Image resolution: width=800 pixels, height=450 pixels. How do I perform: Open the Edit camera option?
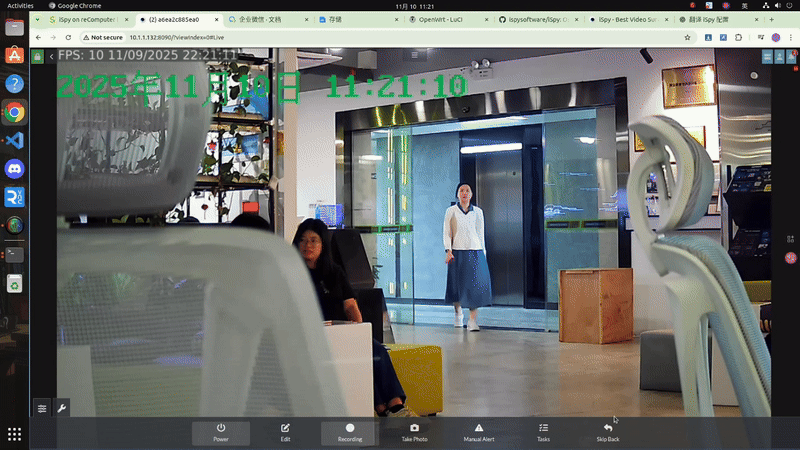tap(286, 432)
